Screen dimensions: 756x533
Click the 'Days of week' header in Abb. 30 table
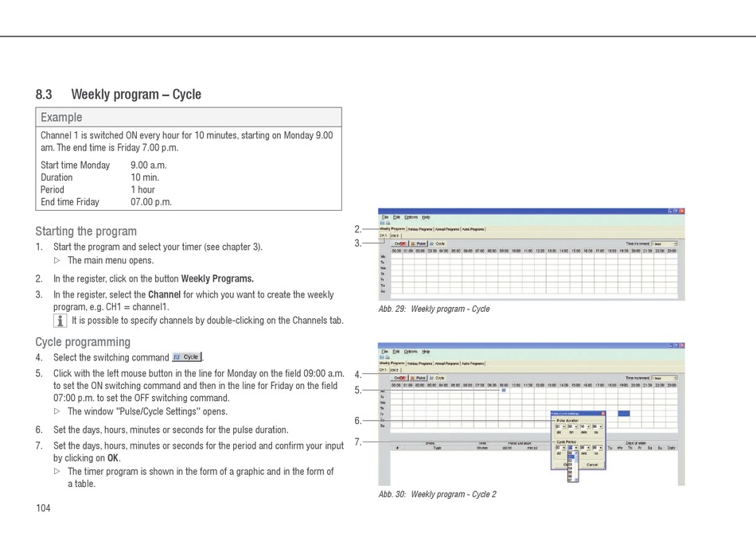636,443
